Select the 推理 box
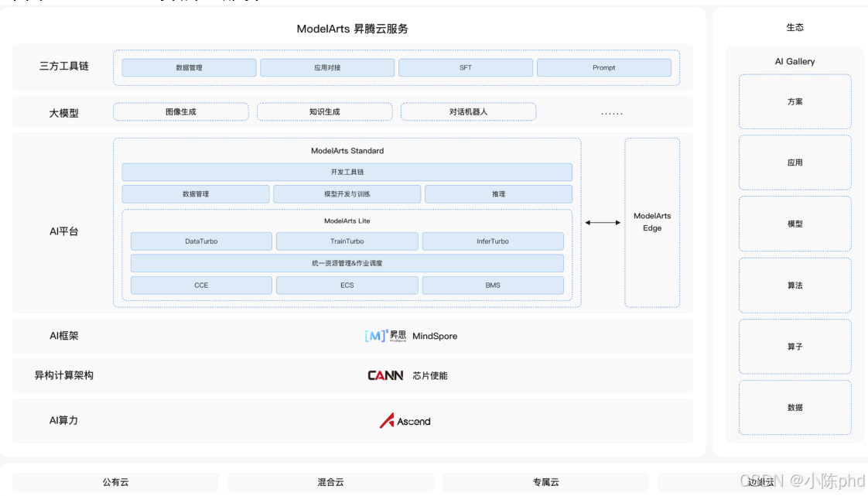 click(x=499, y=194)
